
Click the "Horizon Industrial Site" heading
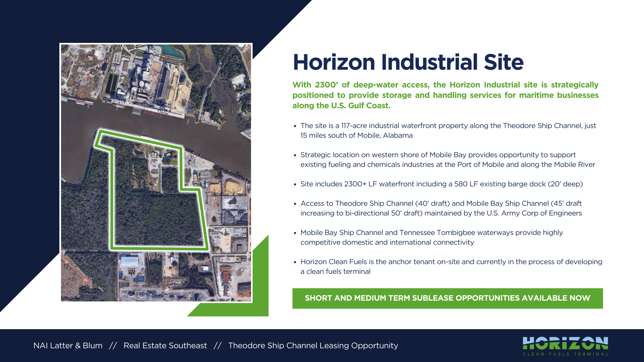[408, 62]
